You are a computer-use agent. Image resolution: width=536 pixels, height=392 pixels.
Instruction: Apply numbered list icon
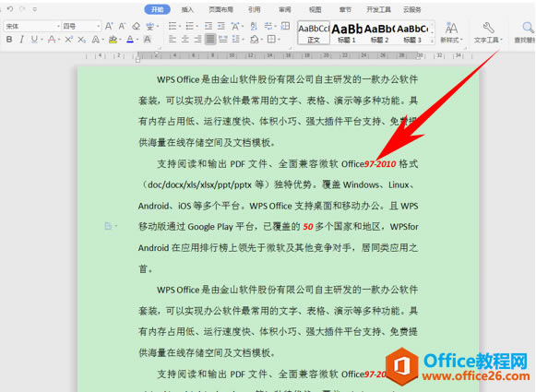coord(189,26)
